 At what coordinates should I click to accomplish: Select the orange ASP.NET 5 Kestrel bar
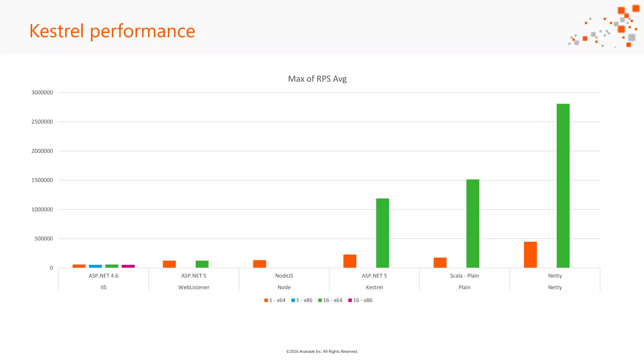click(x=350, y=261)
